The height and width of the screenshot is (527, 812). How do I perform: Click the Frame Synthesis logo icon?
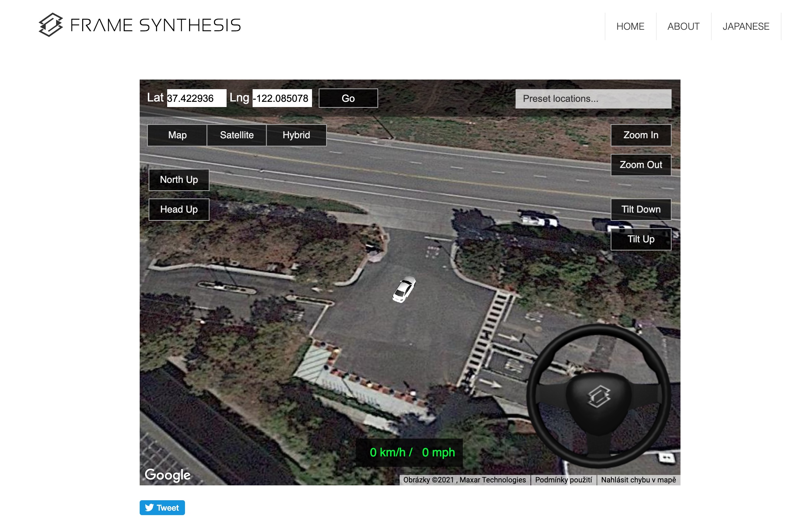pyautogui.click(x=51, y=25)
